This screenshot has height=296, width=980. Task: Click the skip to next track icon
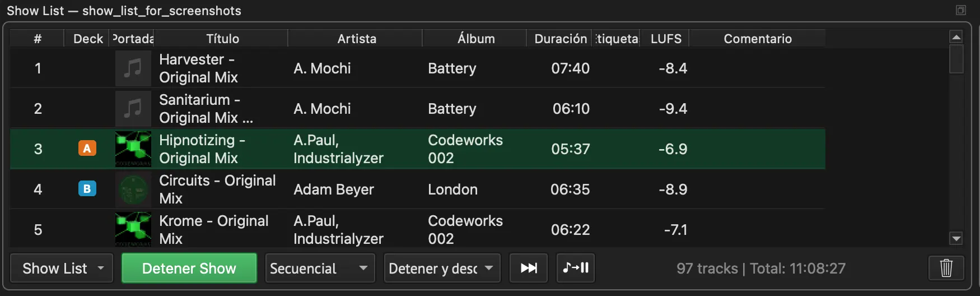(x=529, y=268)
